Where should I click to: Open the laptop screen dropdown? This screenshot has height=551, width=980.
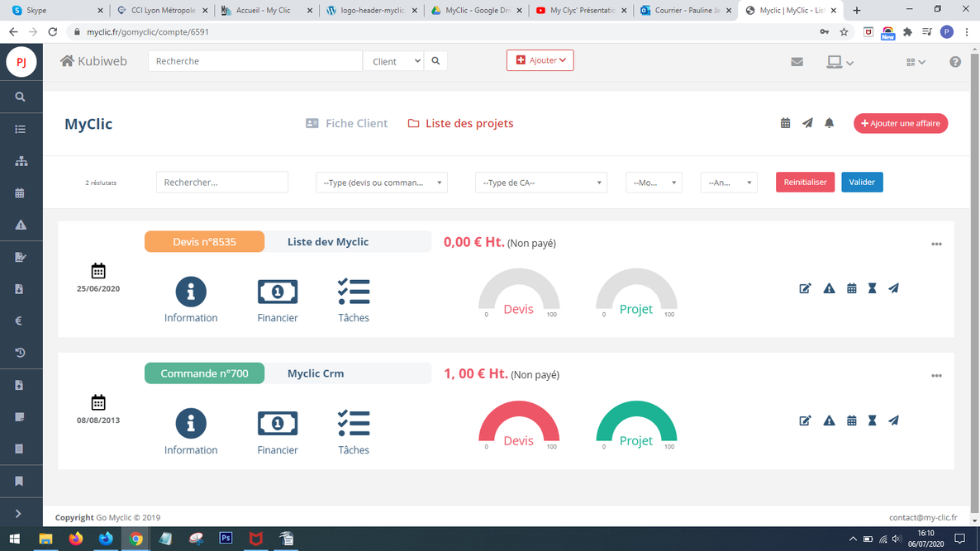point(840,62)
